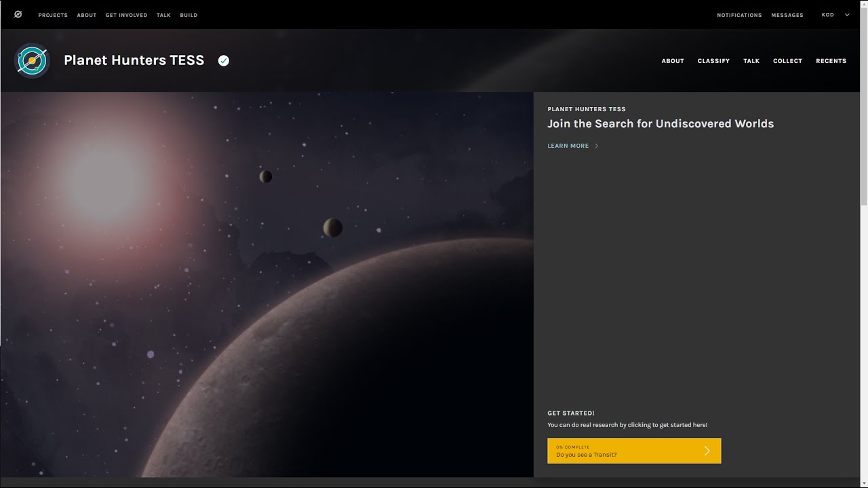868x488 pixels.
Task: Switch to the project CLASSIFY tab
Action: click(713, 61)
